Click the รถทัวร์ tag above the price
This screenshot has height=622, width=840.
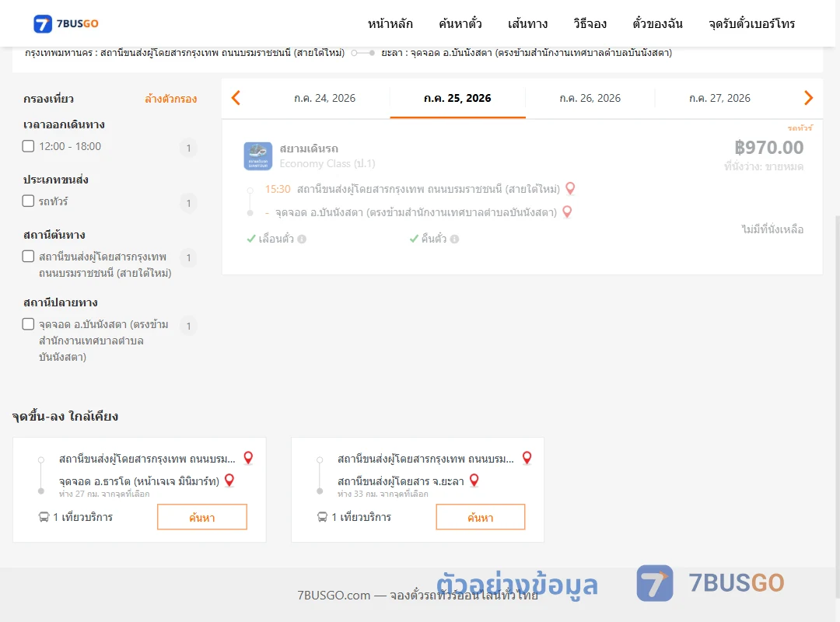[x=800, y=128]
